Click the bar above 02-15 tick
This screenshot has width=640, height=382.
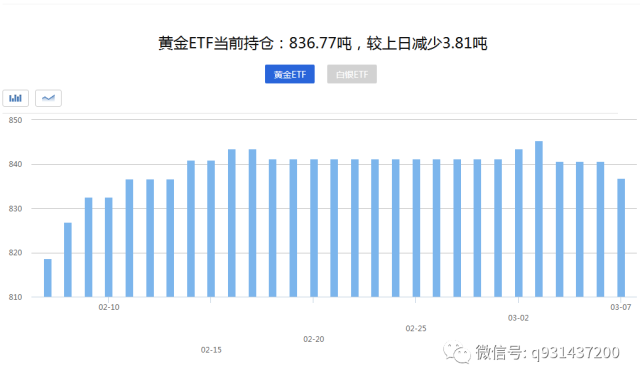(211, 229)
